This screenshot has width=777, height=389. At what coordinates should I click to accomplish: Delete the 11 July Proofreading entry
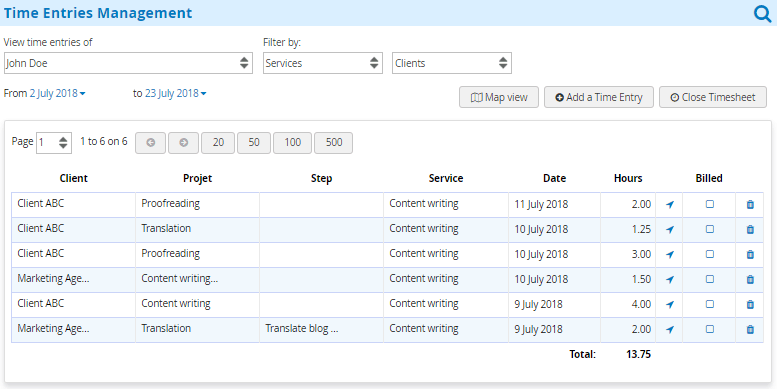(x=750, y=204)
